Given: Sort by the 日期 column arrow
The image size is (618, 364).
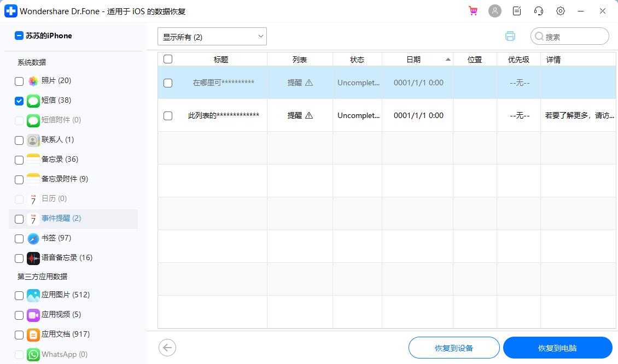Looking at the screenshot, I should [x=448, y=60].
